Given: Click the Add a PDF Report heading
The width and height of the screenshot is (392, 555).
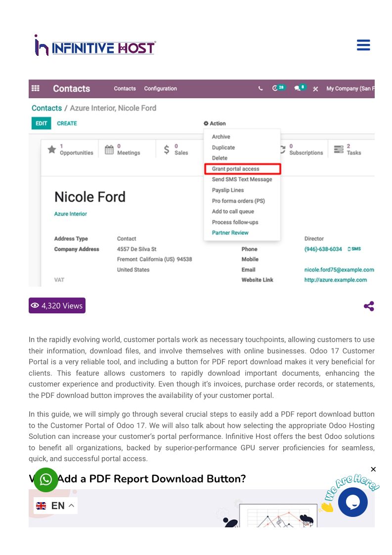Looking at the screenshot, I should coord(151,478).
